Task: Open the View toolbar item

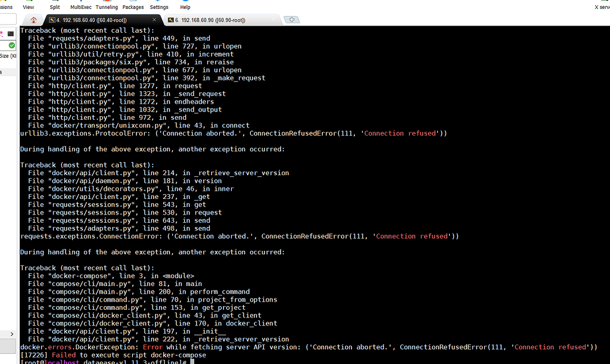Action: point(28,7)
